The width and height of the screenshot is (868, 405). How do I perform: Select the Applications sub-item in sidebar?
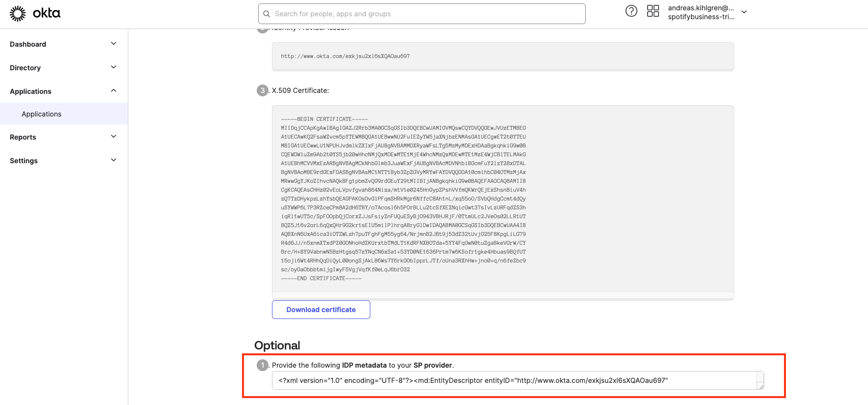pos(42,114)
